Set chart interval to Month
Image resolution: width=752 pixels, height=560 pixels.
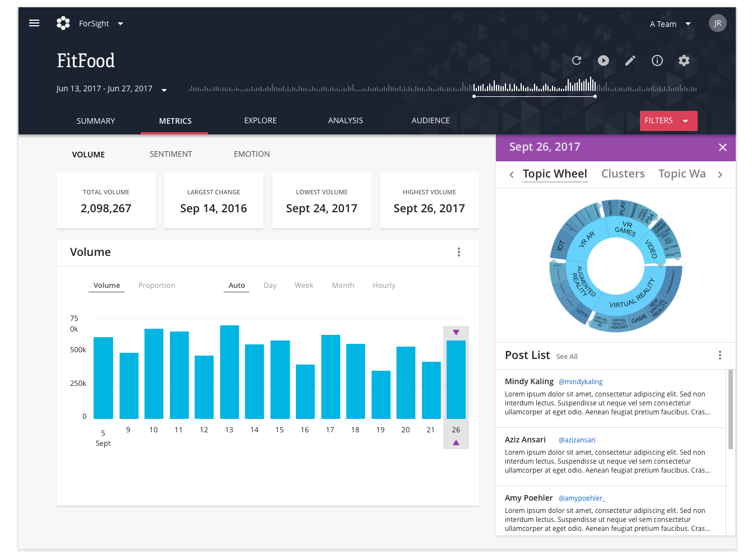tap(343, 286)
